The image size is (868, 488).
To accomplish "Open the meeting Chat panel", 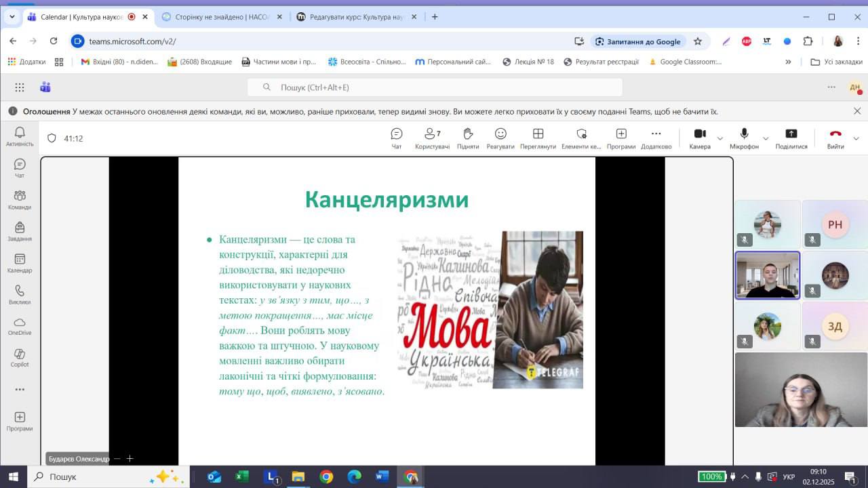I will pos(397,138).
